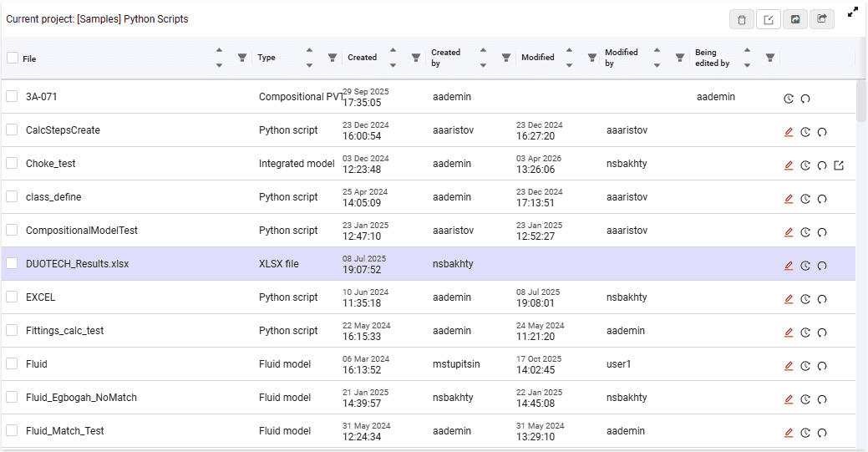
Task: Click the trash delete icon in top toolbar
Action: coord(742,20)
